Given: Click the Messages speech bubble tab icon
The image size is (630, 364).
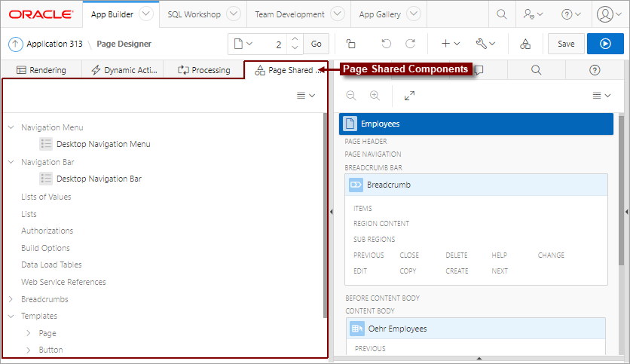Looking at the screenshot, I should (x=479, y=70).
